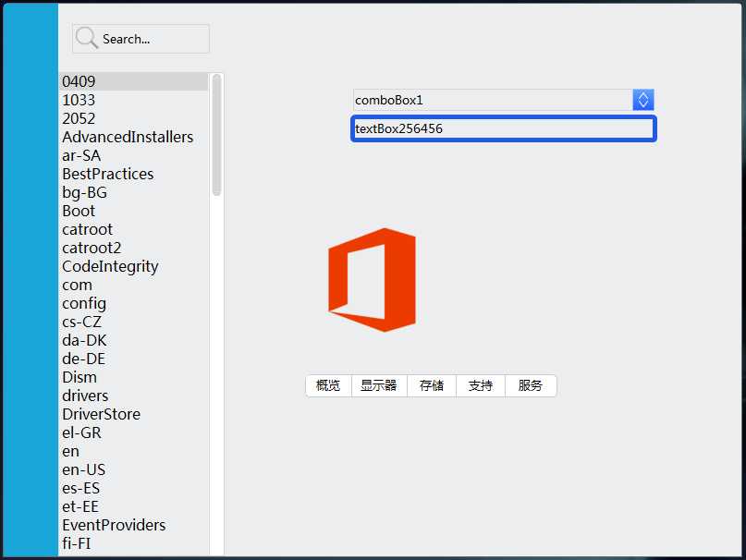Switch to the 存储 tab
Screen dimensions: 746x560
pos(432,385)
